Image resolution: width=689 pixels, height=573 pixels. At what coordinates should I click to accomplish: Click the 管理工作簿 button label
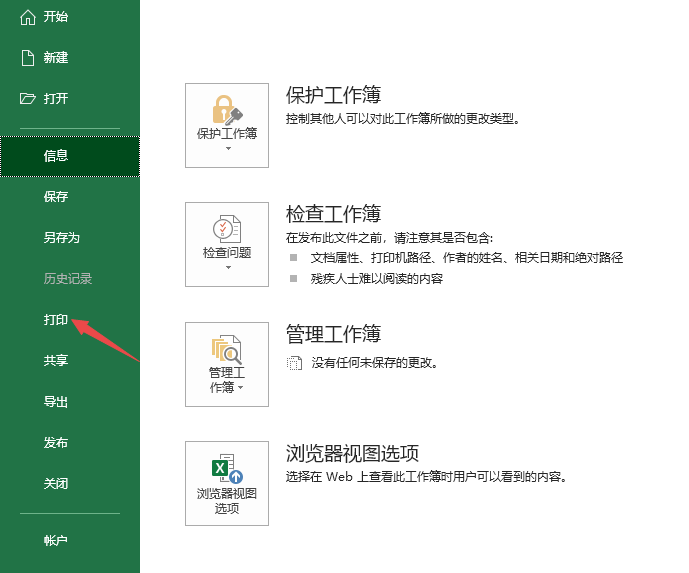coord(227,380)
